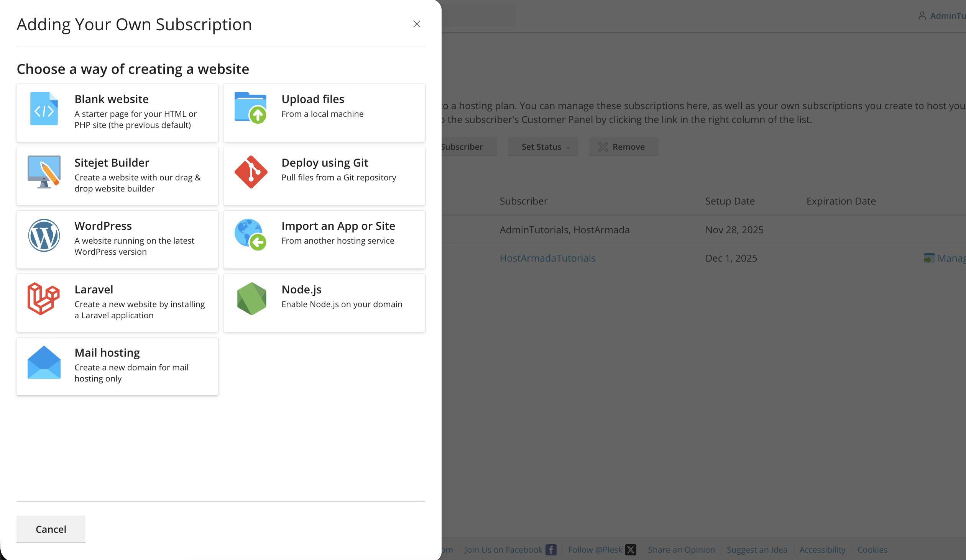Select the WordPress title text

[103, 226]
